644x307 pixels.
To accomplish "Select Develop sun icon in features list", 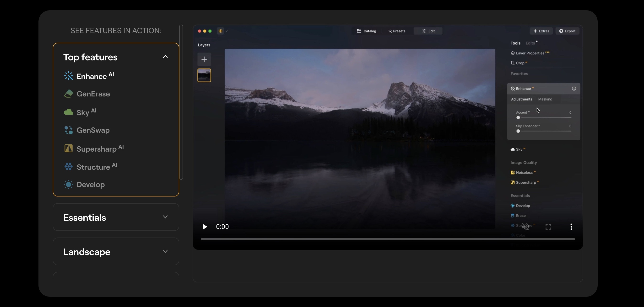I will (69, 185).
